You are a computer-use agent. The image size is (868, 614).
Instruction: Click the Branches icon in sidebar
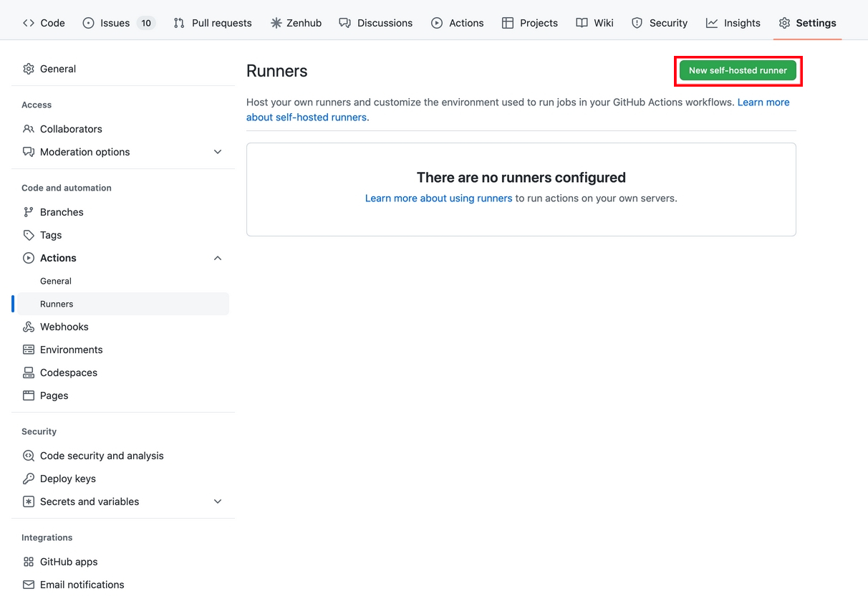(x=29, y=212)
